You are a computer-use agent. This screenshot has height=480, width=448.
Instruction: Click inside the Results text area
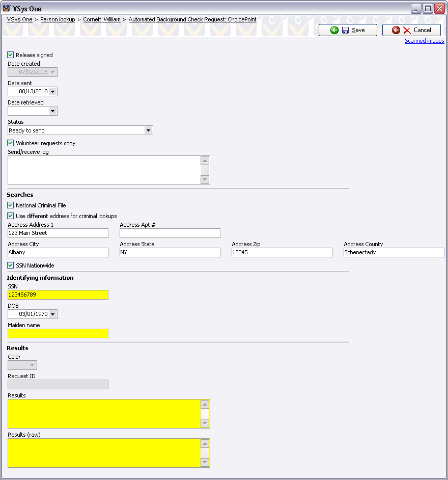pos(104,414)
